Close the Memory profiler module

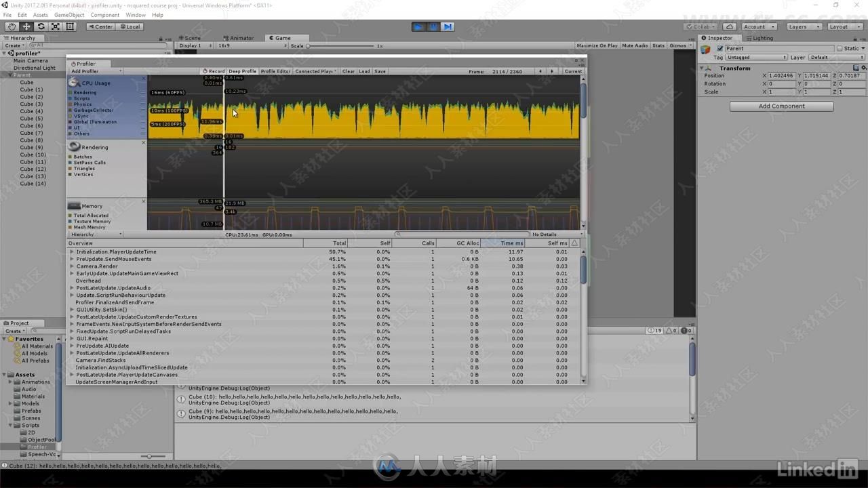click(x=143, y=201)
